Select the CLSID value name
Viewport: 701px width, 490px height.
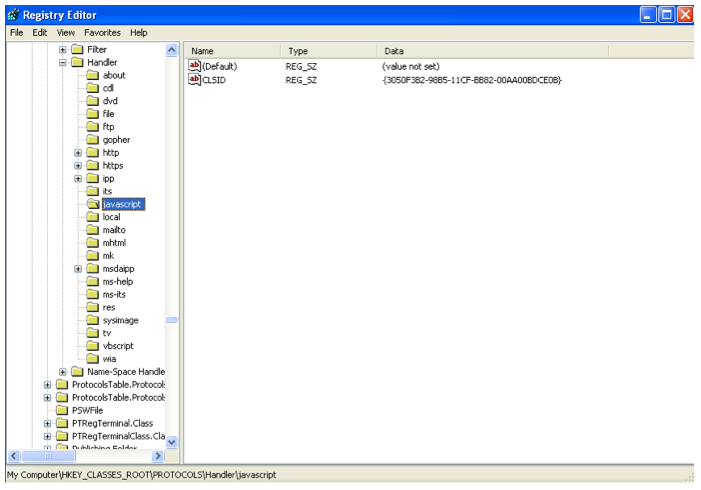(x=214, y=80)
